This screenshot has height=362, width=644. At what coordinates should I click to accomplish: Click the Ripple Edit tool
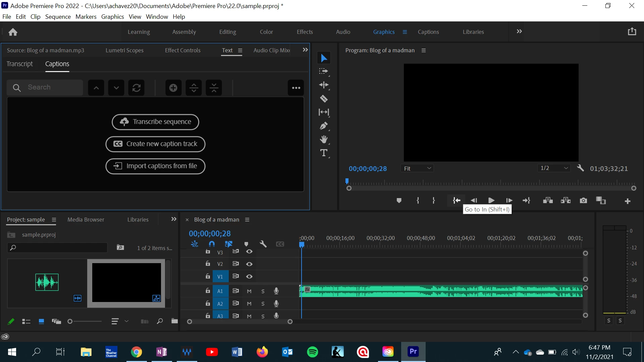pyautogui.click(x=324, y=85)
